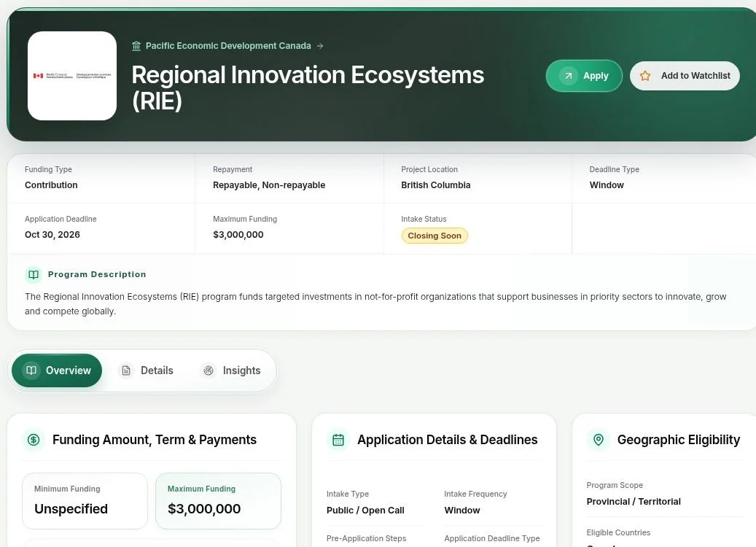
Task: Click the Funding Type value Contribution
Action: 51,185
